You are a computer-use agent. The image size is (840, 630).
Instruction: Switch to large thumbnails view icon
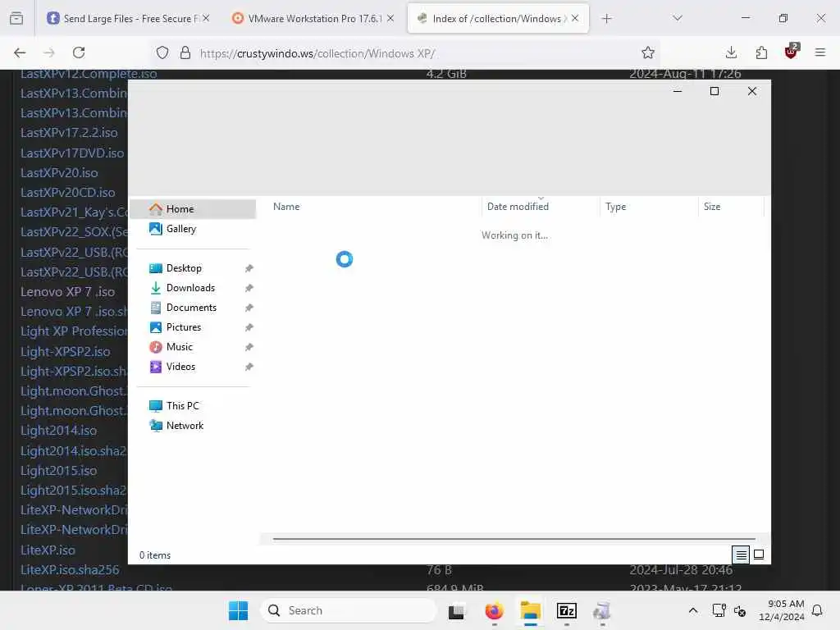[759, 555]
